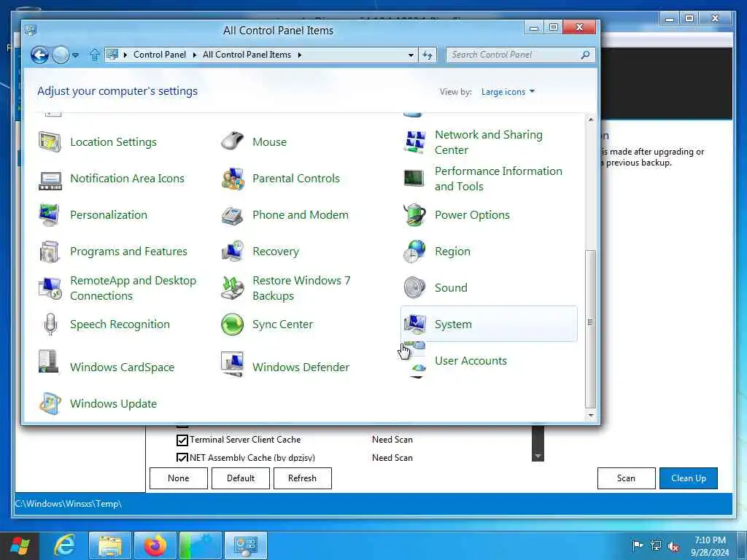Open RemoteApp and Desktop Connections icon

coord(50,287)
